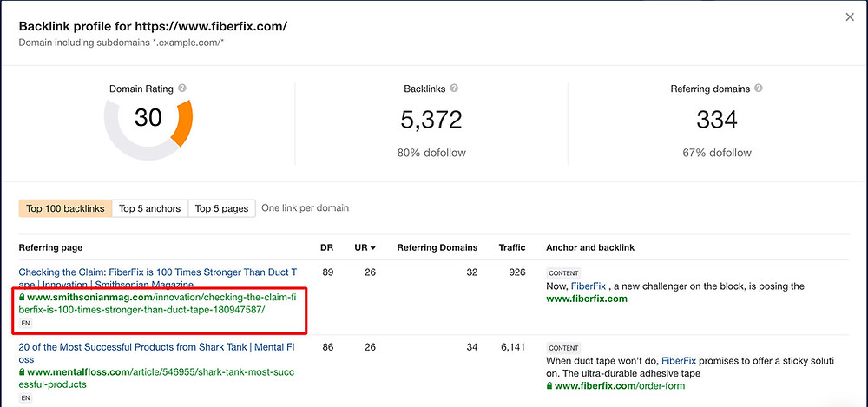Viewport: 868px width, 407px height.
Task: Click the 'Anchor and backlink' column header
Action: tap(590, 247)
